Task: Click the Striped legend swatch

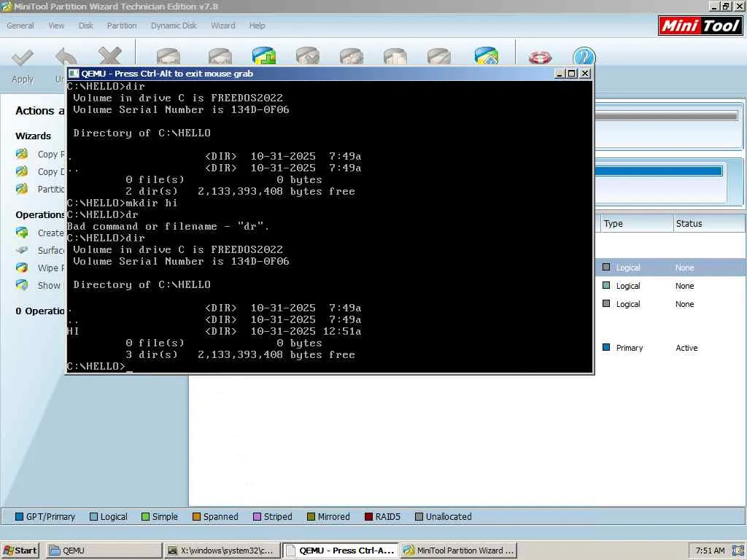Action: (x=257, y=517)
